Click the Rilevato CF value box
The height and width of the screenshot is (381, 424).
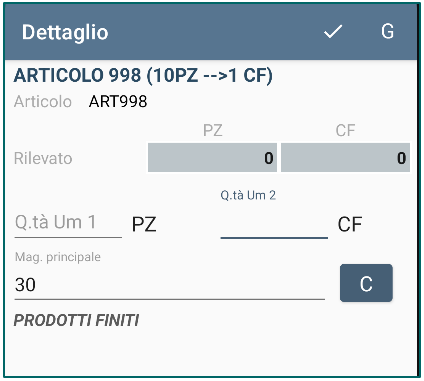pyautogui.click(x=345, y=158)
